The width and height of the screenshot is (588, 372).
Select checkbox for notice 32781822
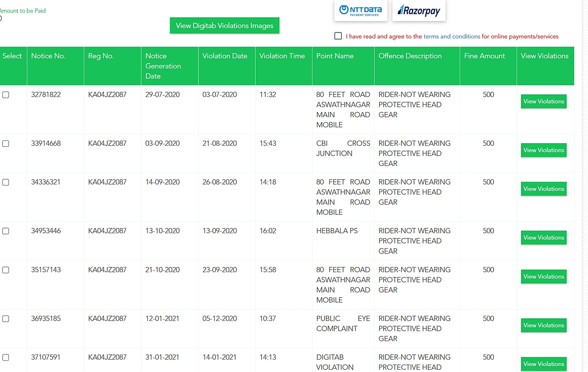coord(6,95)
